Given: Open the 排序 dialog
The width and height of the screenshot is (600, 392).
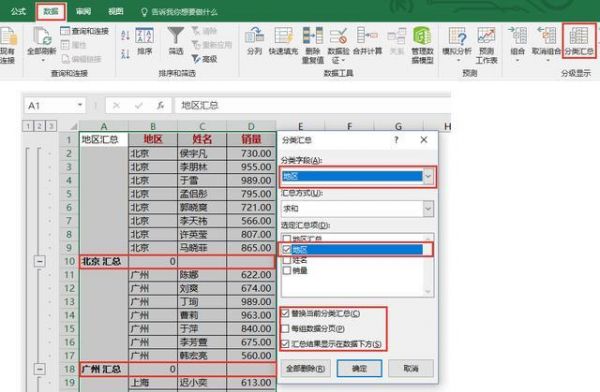Looking at the screenshot, I should click(144, 41).
